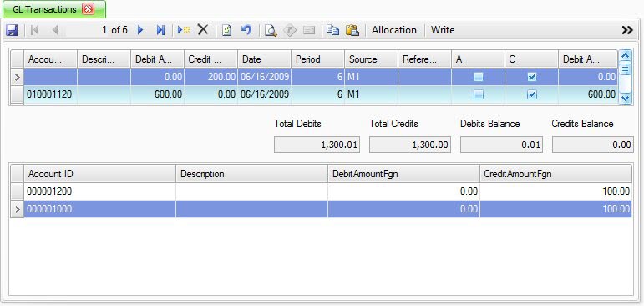The height and width of the screenshot is (306, 644).
Task: Click the Write toolbar button
Action: (x=443, y=30)
